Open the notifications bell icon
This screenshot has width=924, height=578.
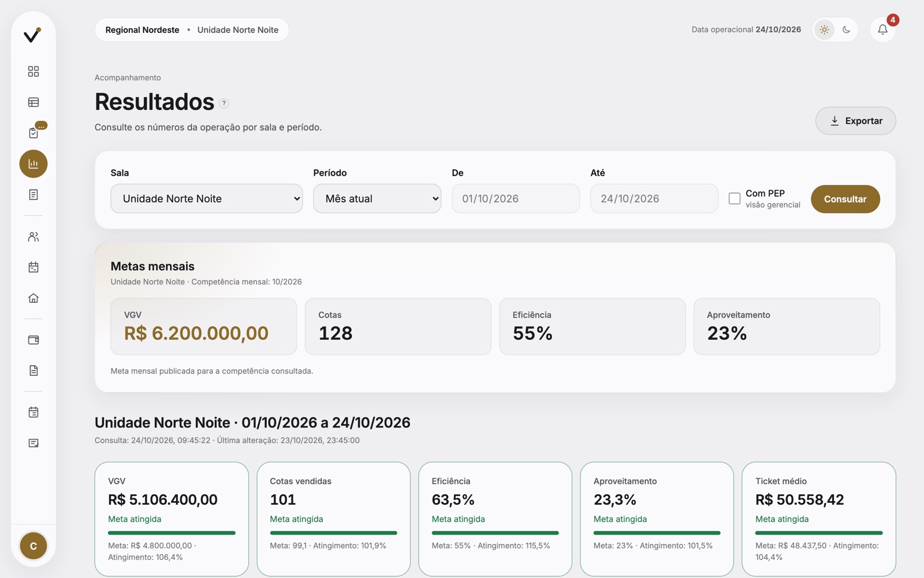(x=882, y=29)
